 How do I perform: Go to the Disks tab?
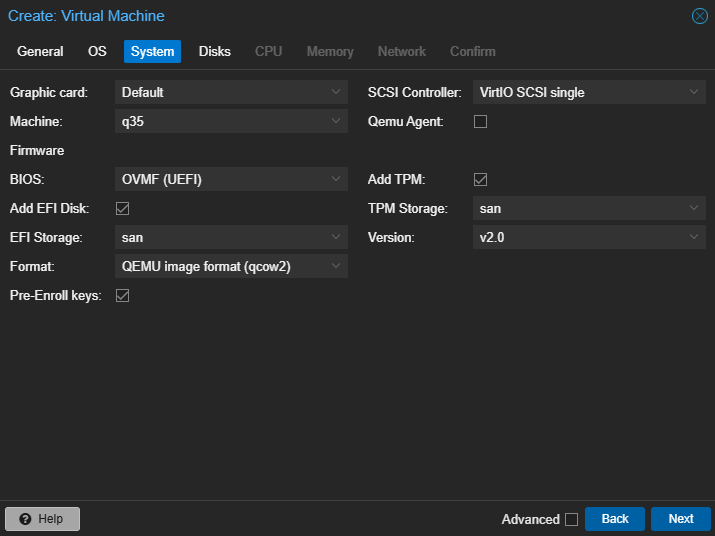click(x=215, y=51)
